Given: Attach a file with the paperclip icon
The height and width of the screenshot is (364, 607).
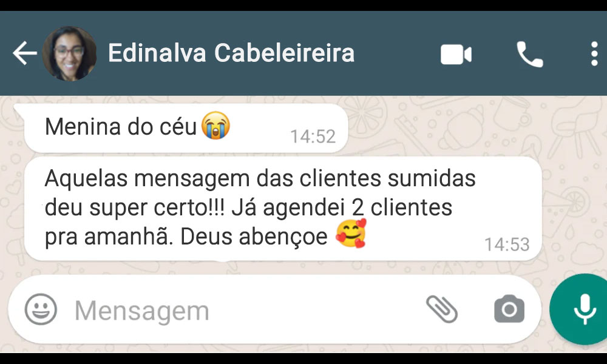Looking at the screenshot, I should (442, 309).
